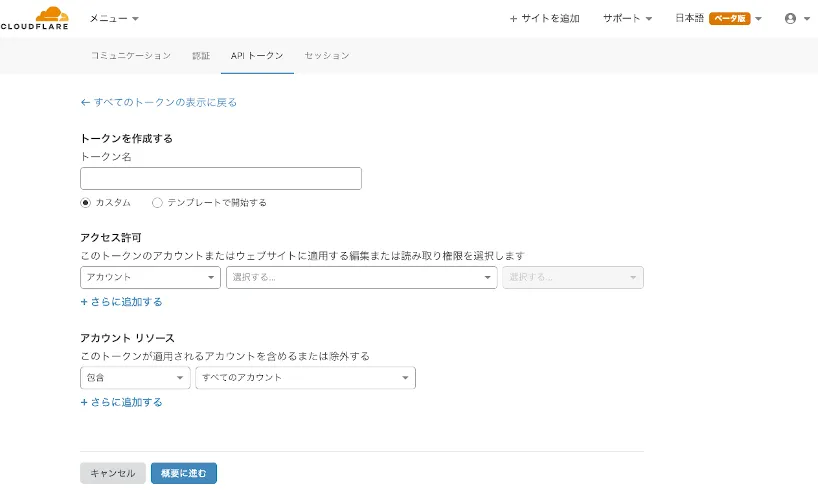Click the Cloudflare logo
This screenshot has height=502, width=818.
point(34,18)
